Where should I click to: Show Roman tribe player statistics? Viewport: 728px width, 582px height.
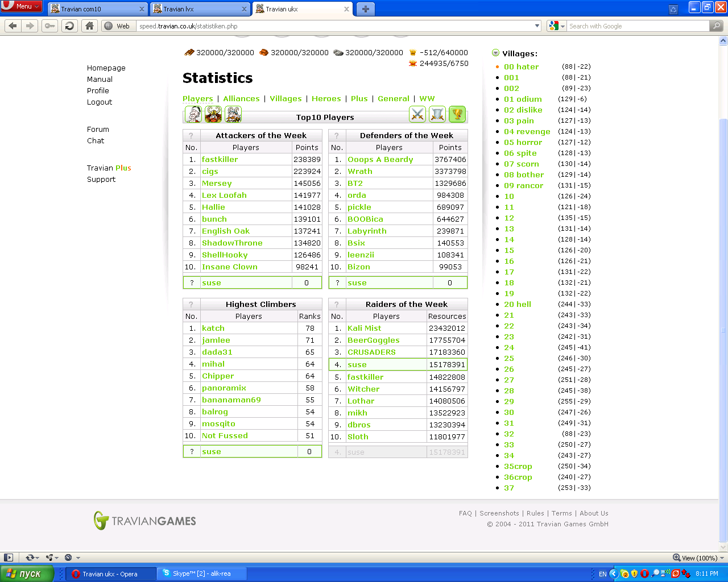tap(193, 114)
